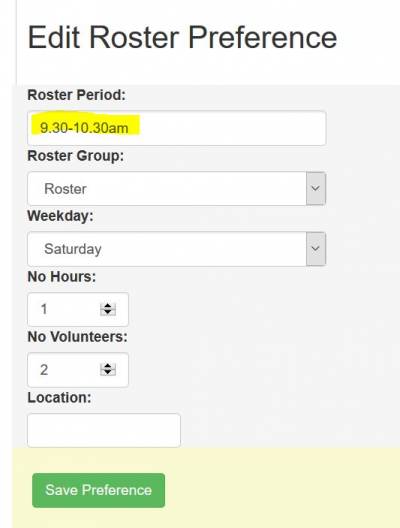Click the No Volunteers label
The height and width of the screenshot is (528, 400).
77,337
